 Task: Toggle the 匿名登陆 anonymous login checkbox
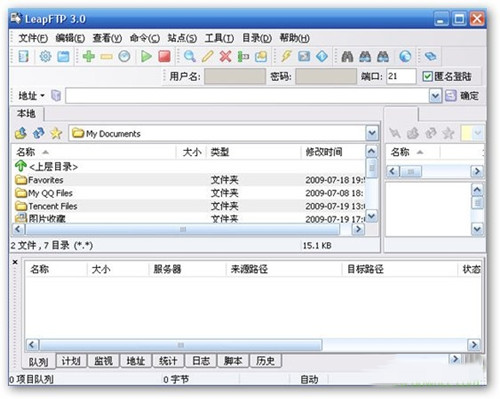pos(427,77)
